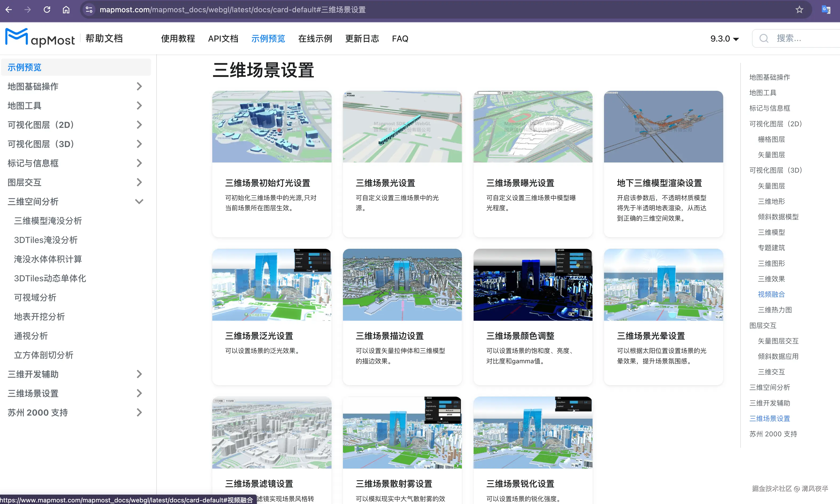This screenshot has width=840, height=504.
Task: Open the API文档 nav tab
Action: pos(223,39)
